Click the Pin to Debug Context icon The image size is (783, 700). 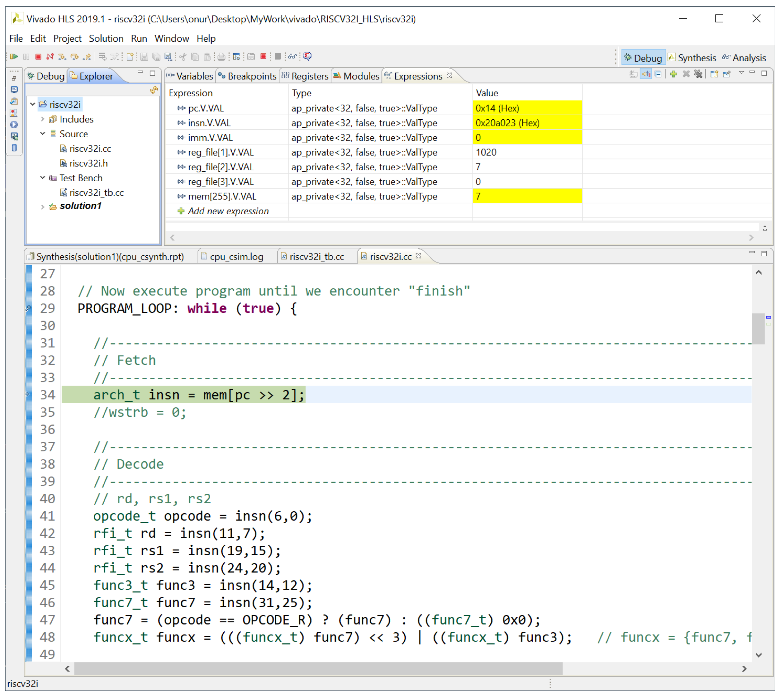[x=727, y=74]
